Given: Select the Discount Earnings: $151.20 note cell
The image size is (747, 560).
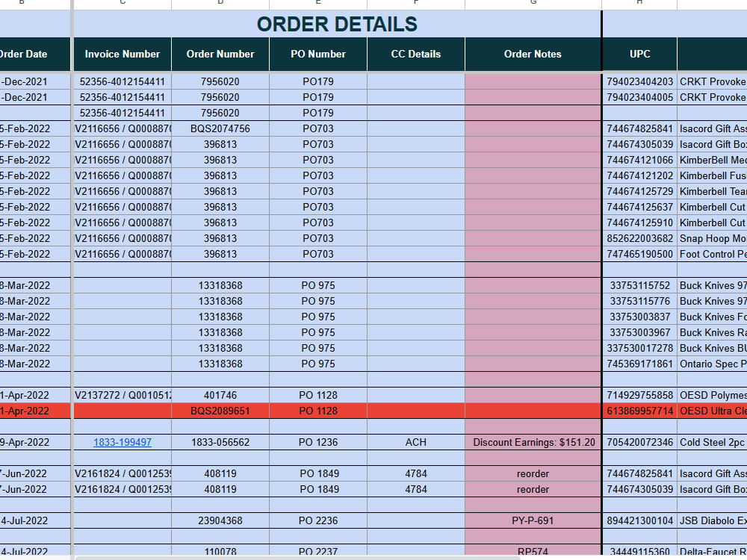Looking at the screenshot, I should tap(533, 442).
